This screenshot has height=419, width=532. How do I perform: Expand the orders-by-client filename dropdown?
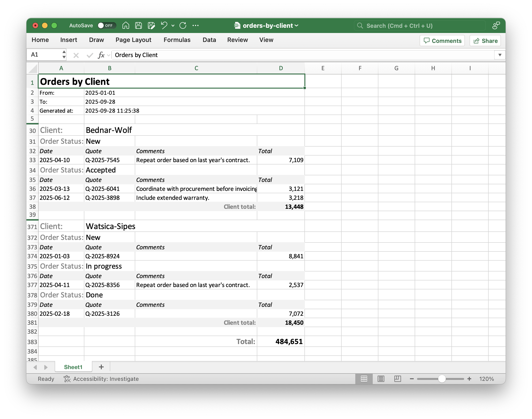pos(297,25)
